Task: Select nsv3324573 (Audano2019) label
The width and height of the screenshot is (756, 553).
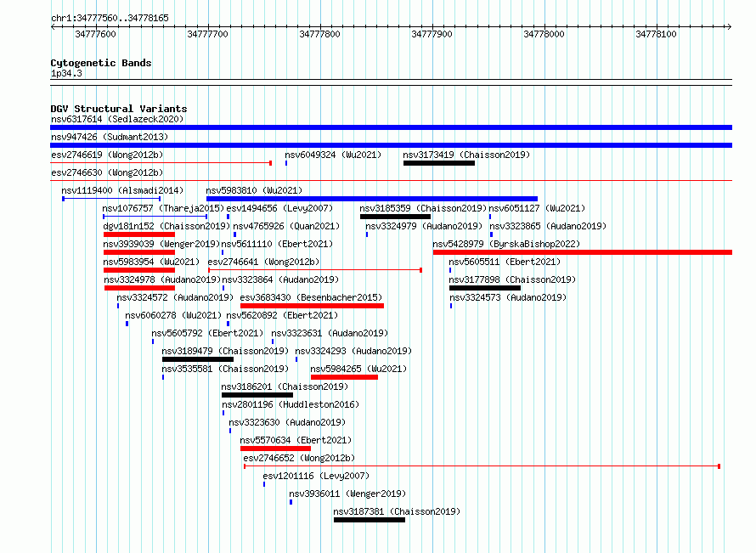Action: coord(508,297)
